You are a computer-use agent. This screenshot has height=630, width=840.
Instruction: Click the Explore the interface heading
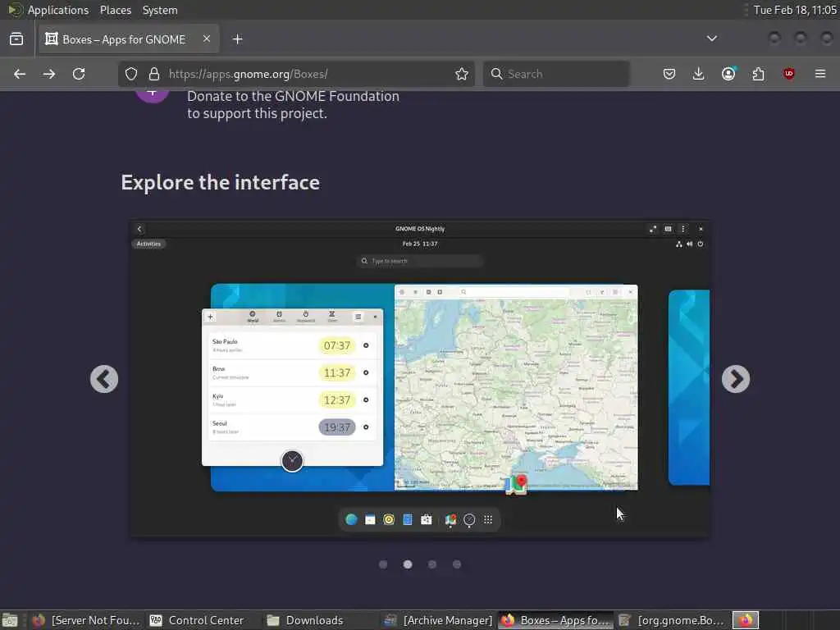pyautogui.click(x=220, y=182)
